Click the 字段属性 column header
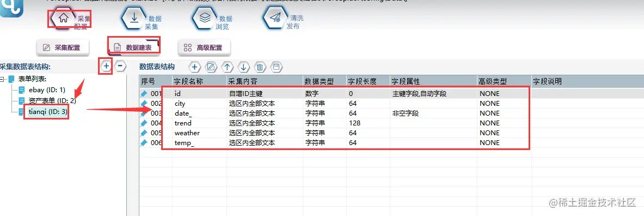This screenshot has height=216, width=644. [433, 81]
